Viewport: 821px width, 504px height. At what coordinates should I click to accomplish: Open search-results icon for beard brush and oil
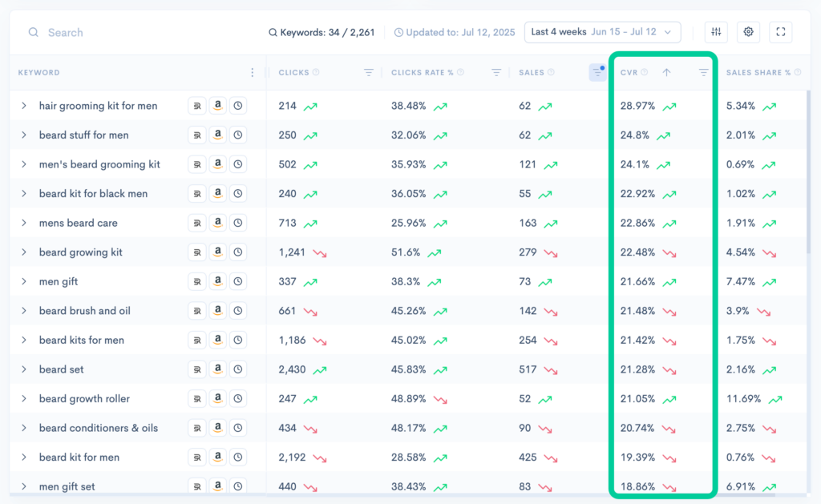pyautogui.click(x=197, y=311)
